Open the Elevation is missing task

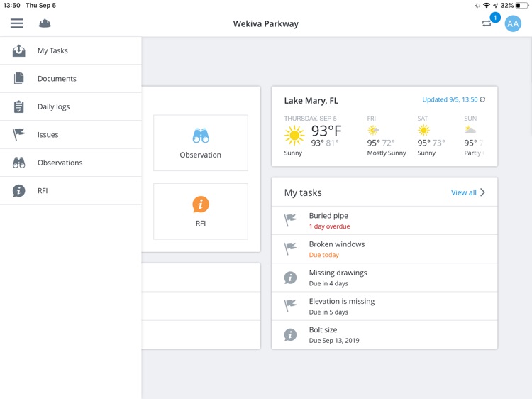click(x=384, y=306)
